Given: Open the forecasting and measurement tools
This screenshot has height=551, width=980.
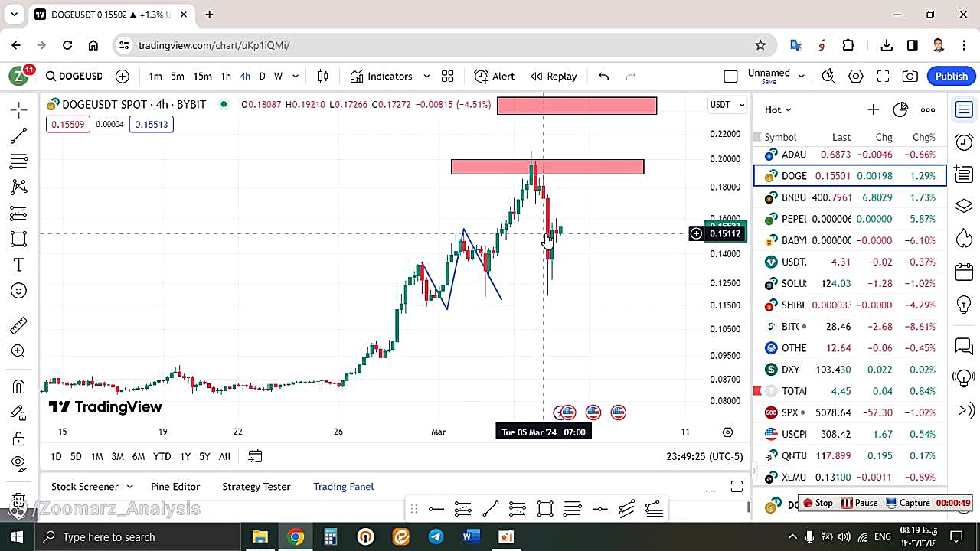Looking at the screenshot, I should 19,213.
